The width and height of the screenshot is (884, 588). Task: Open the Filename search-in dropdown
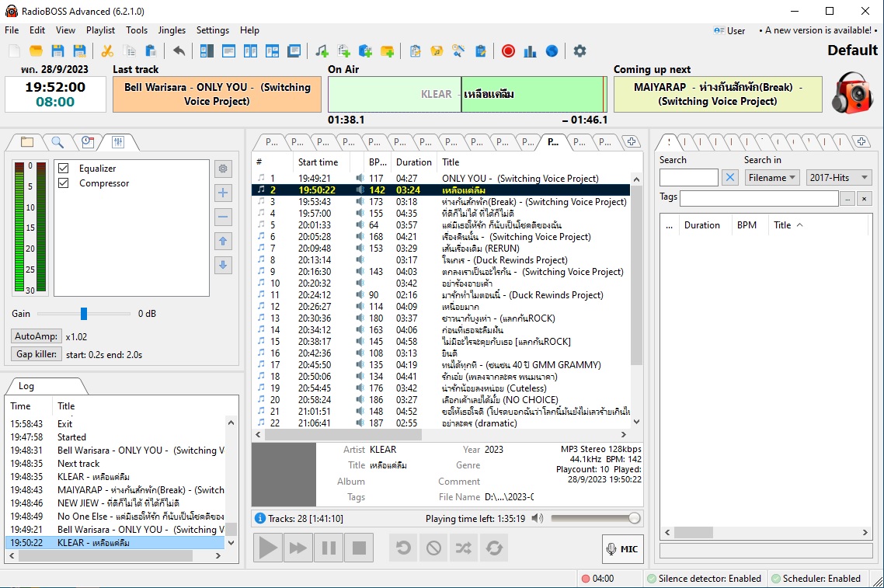click(x=772, y=178)
